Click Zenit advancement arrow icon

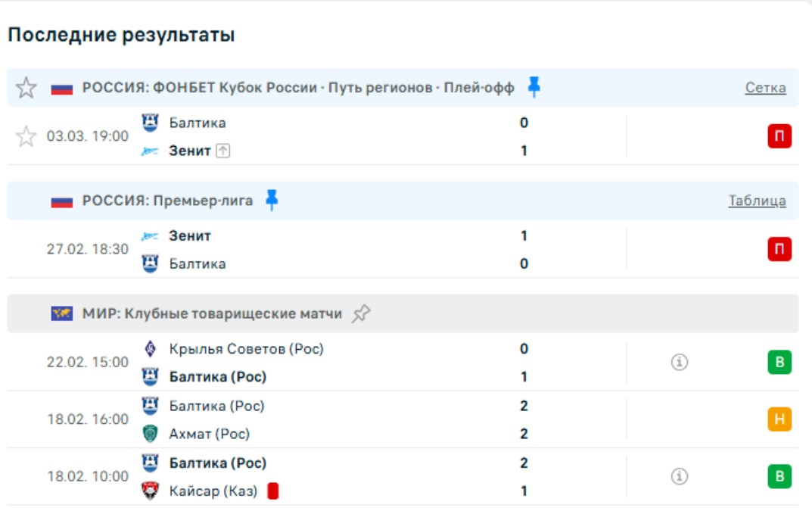tap(222, 151)
